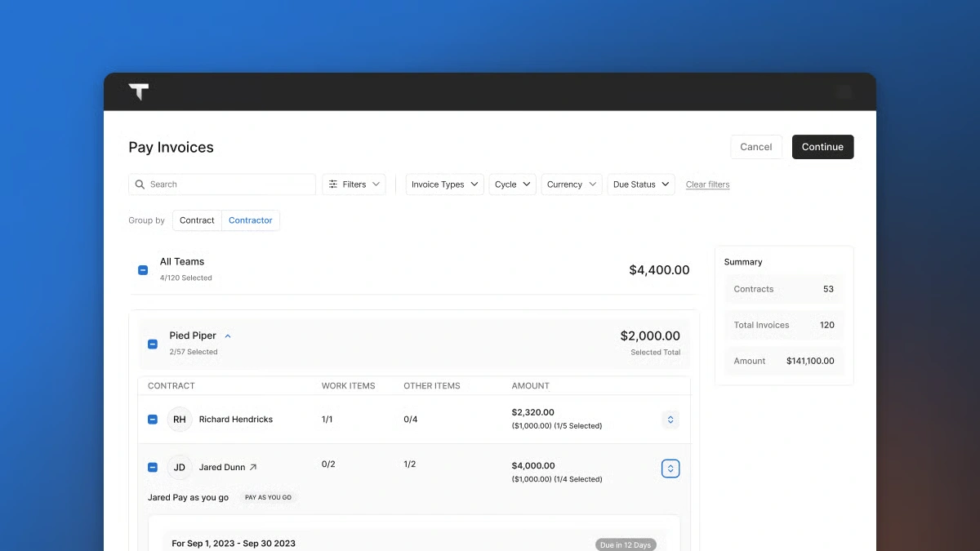
Task: Collapse the Pied Piper group chevron
Action: click(x=228, y=336)
